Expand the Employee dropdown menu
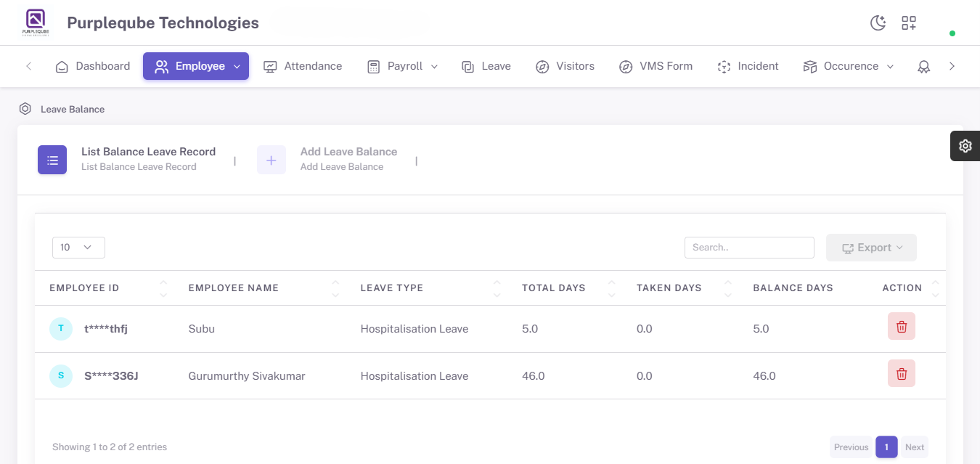 pos(196,66)
